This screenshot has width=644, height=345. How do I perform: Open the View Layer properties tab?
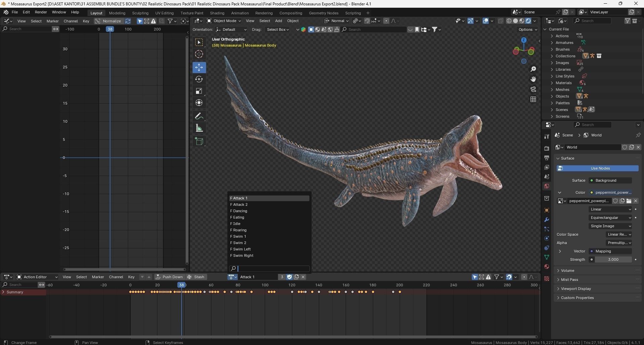pyautogui.click(x=547, y=167)
